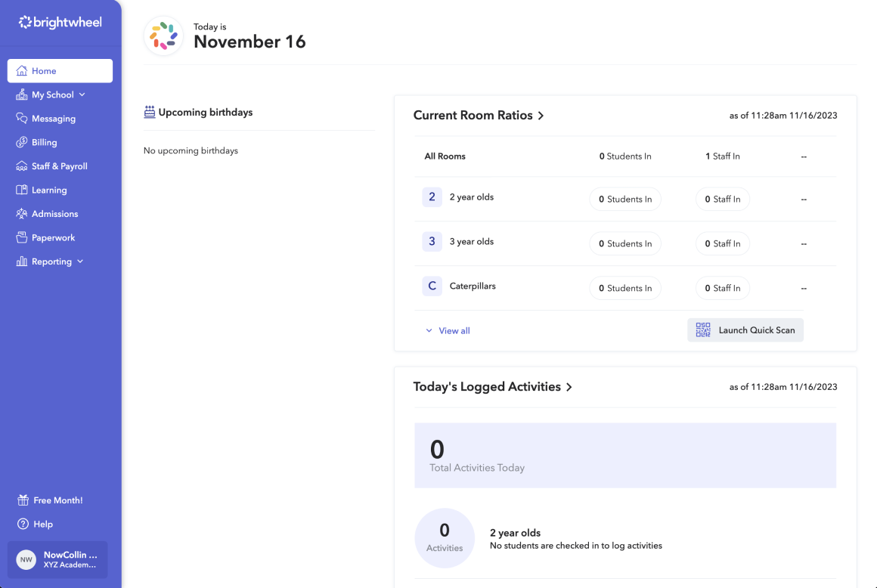Select the Home icon in the sidebar

coord(21,70)
